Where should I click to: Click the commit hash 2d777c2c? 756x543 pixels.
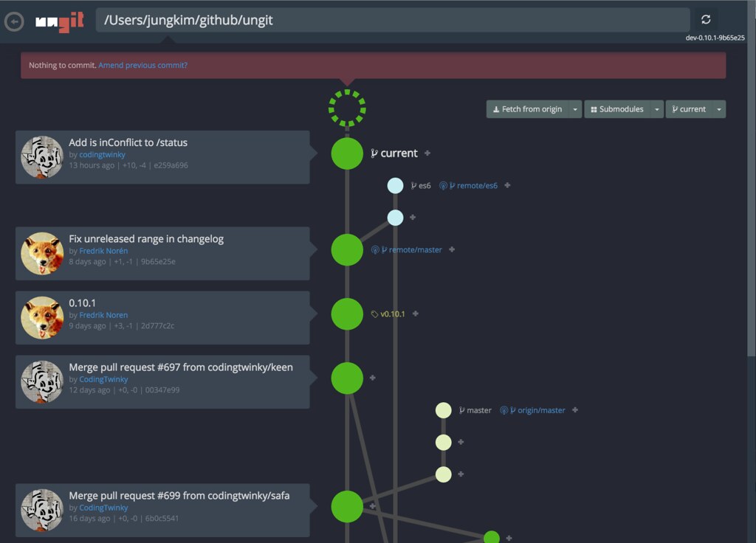click(x=157, y=325)
